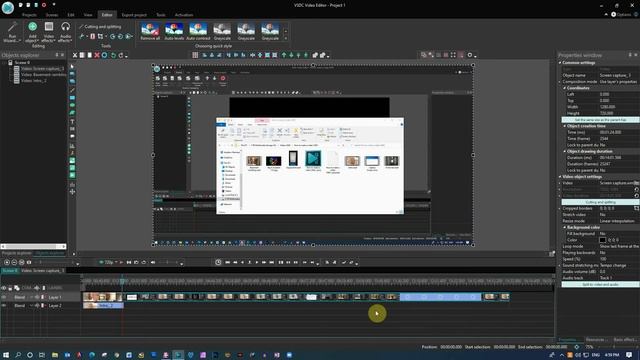640x360 pixels.
Task: Open the Windows Start menu
Action: pyautogui.click(x=6, y=355)
